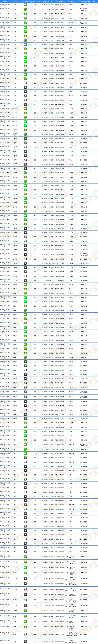
Task: Click ON icon in SEDAN OM 602.962 row
Action: click(x=25, y=375)
